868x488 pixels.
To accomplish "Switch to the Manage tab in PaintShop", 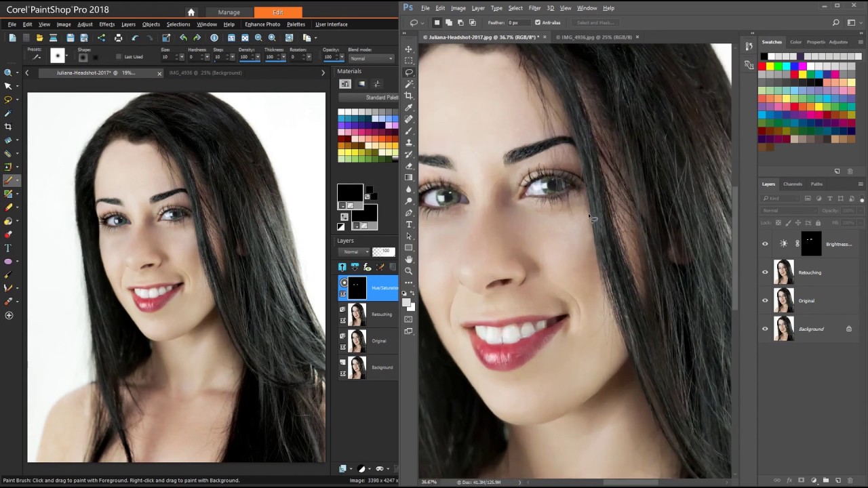I will 229,12.
